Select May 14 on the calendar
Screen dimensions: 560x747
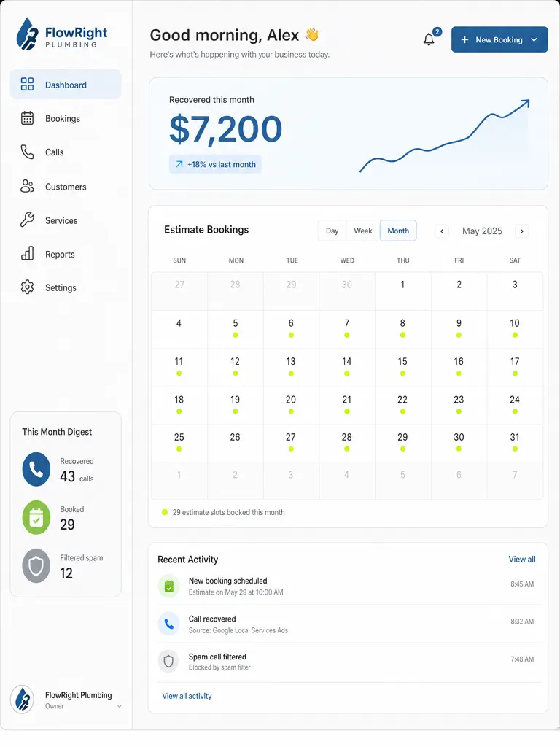tap(346, 368)
